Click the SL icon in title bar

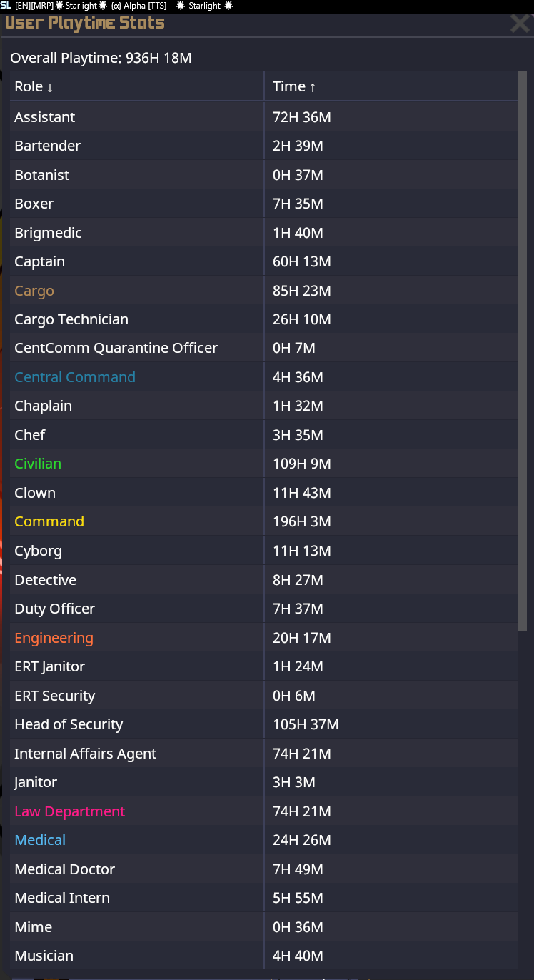point(6,5)
